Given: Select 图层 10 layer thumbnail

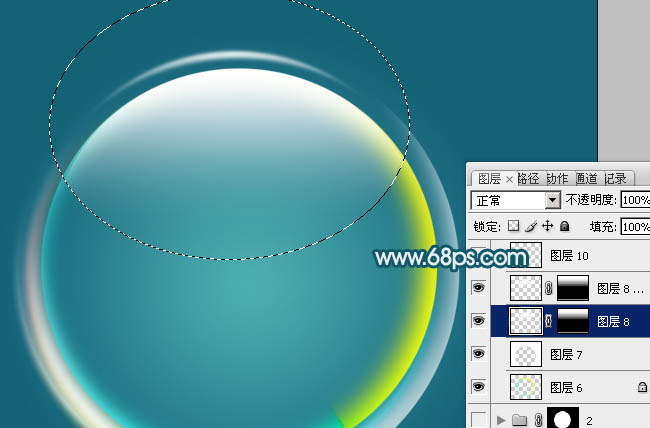Looking at the screenshot, I should [x=526, y=255].
